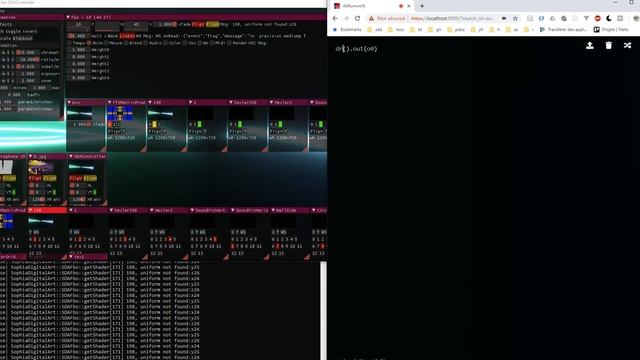Click the green 2 button in Hexler336 top panel
The height and width of the screenshot is (360, 640).
pyautogui.click(x=240, y=124)
